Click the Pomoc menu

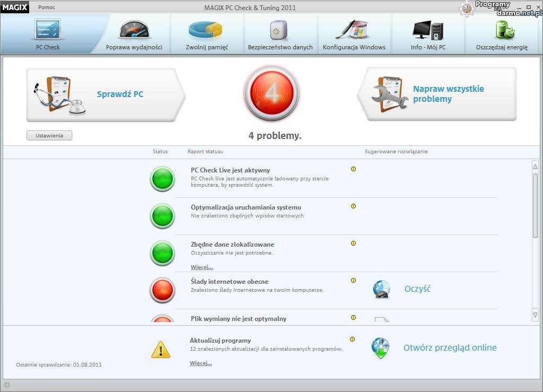click(x=47, y=7)
